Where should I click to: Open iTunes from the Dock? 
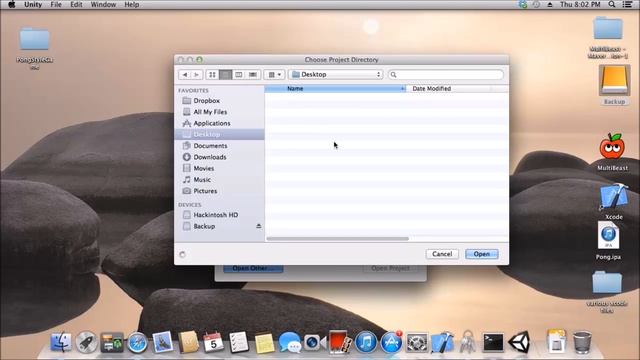click(366, 342)
